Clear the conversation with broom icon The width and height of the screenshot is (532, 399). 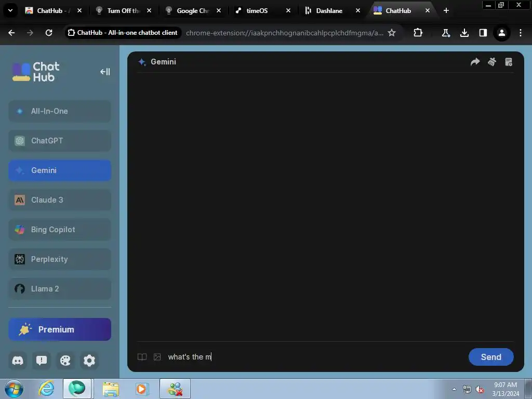491,62
